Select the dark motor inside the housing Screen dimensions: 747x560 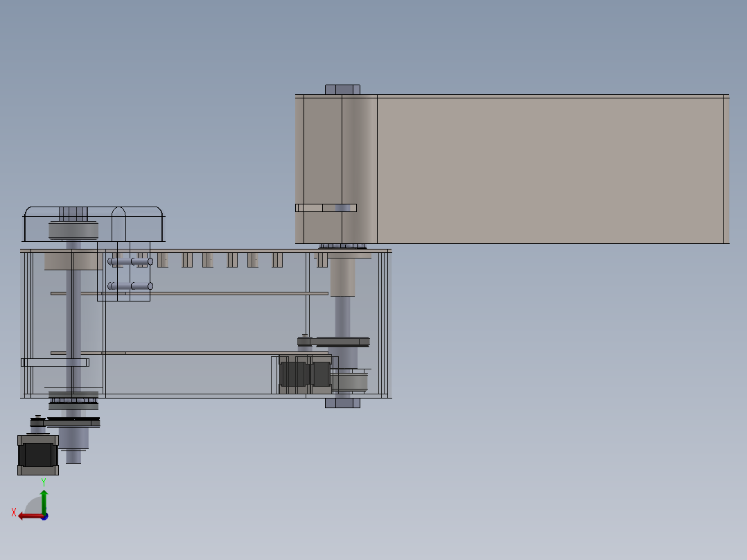(305, 374)
